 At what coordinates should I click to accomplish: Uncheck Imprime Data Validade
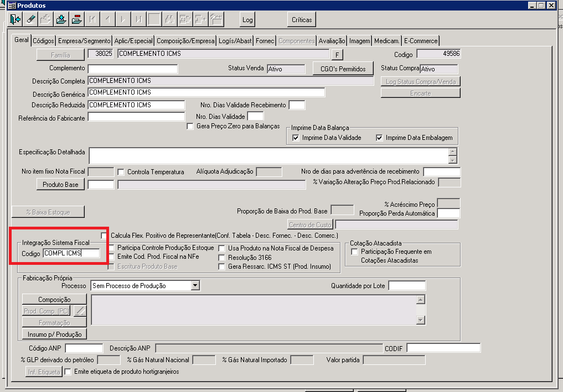click(x=296, y=138)
